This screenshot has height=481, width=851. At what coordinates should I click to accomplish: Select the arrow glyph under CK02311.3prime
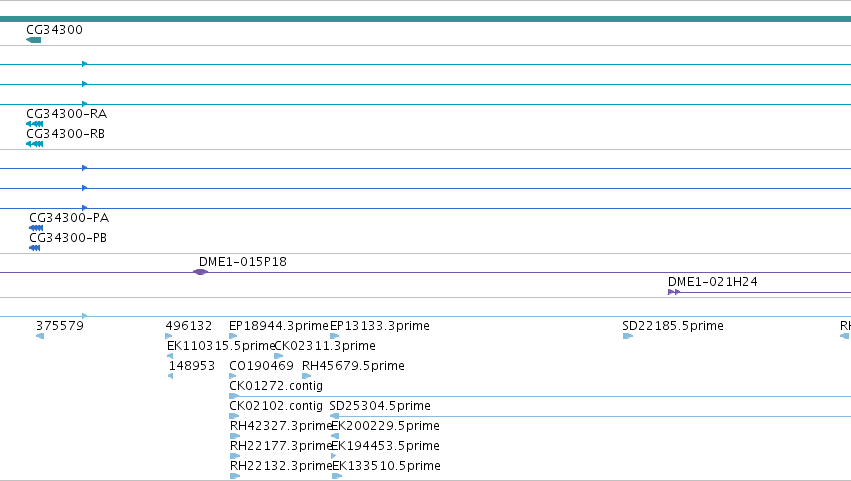click(279, 356)
